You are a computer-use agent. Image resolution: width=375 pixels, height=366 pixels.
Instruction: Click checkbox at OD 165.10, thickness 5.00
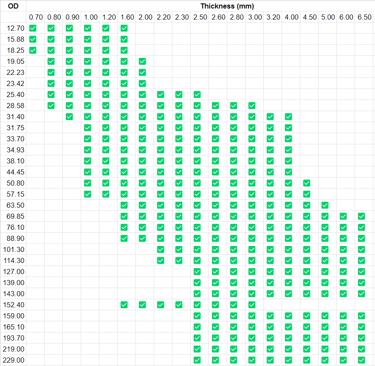pos(325,327)
